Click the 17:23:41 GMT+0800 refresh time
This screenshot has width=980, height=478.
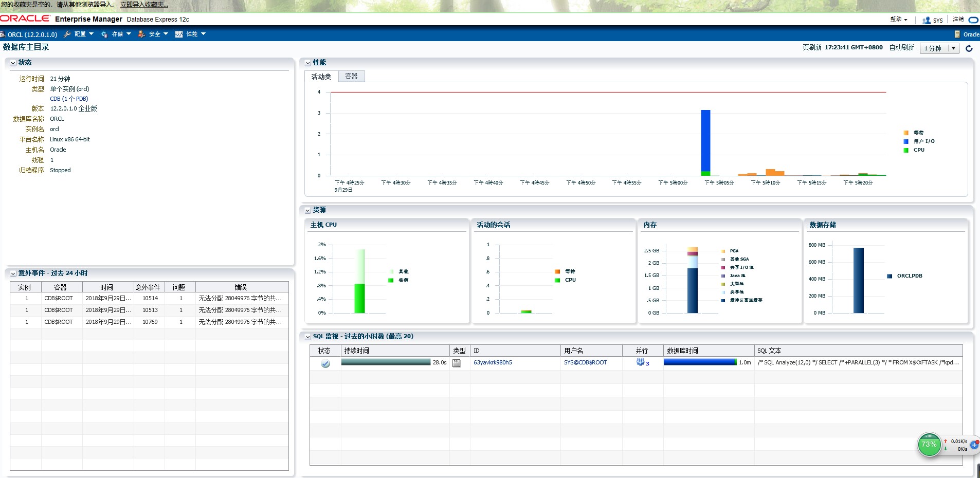tap(854, 47)
